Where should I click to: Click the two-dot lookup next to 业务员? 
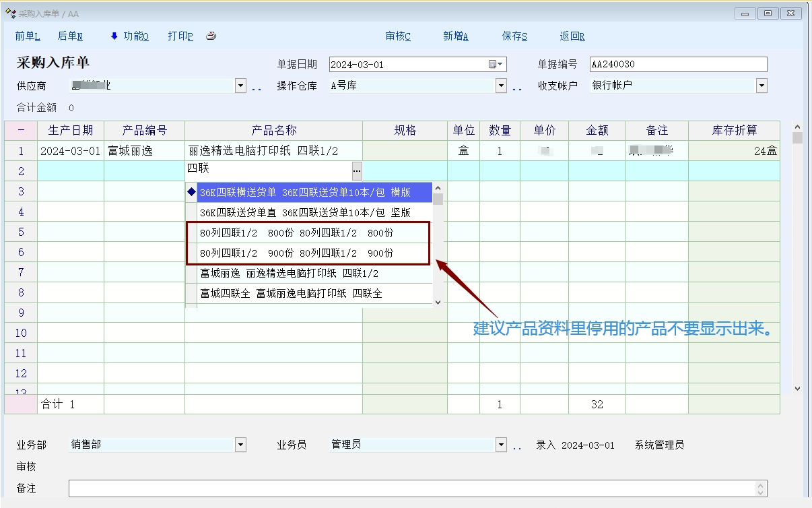tap(517, 446)
